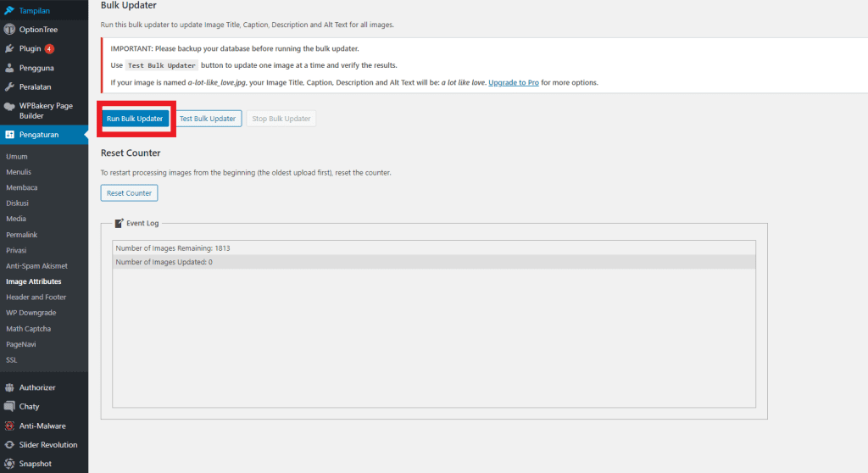Click the Plugin plug icon

click(x=9, y=48)
